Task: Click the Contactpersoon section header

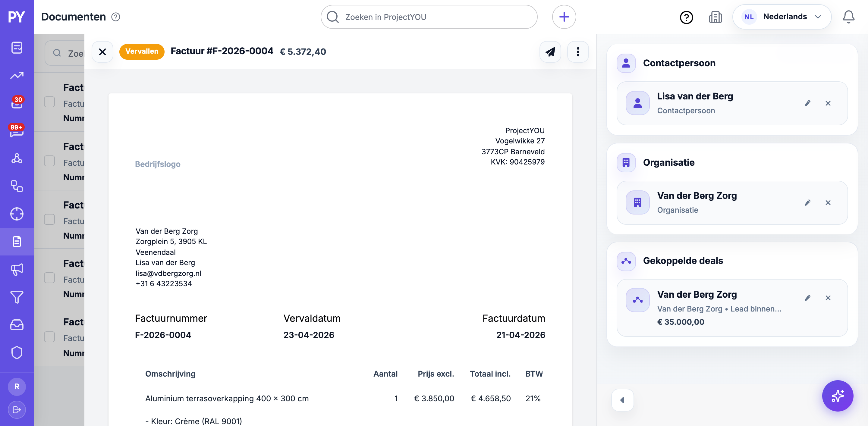Action: coord(679,63)
